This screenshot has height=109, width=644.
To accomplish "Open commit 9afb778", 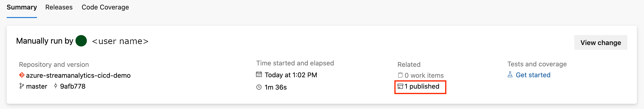I will click(x=73, y=86).
